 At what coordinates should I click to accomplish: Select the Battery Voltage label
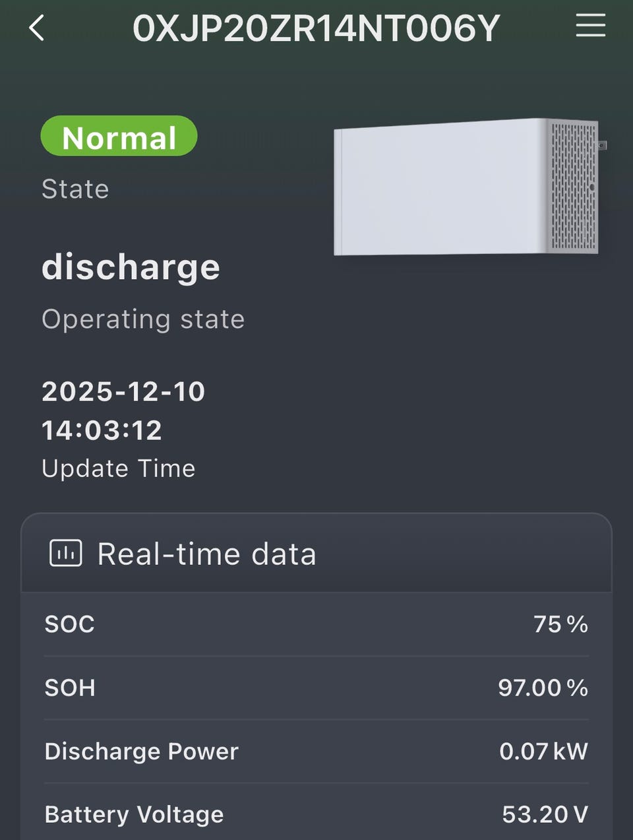pyautogui.click(x=134, y=814)
